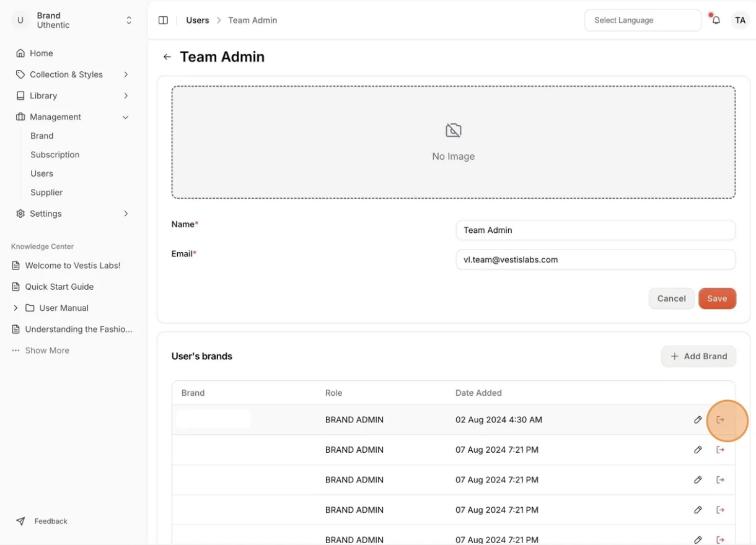
Task: Click the Date Added column header
Action: pos(478,393)
